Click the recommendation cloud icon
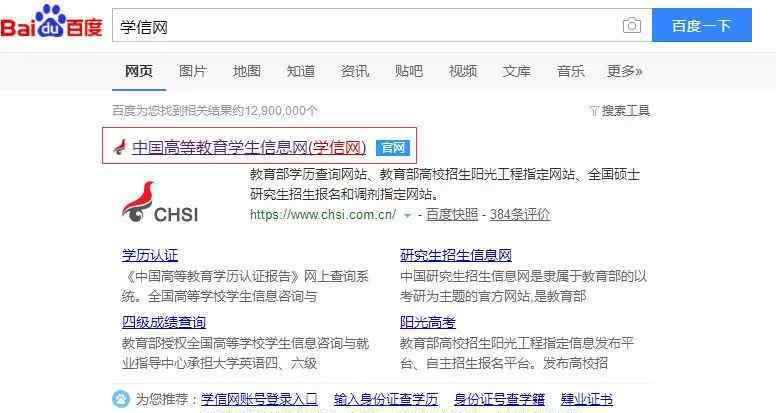Screen dimensions: 776x413 [121, 399]
